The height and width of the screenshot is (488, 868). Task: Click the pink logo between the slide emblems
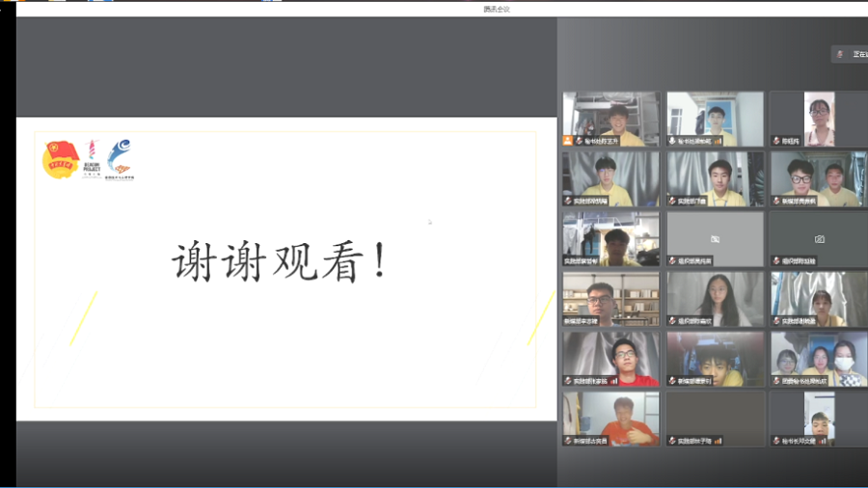(93, 154)
